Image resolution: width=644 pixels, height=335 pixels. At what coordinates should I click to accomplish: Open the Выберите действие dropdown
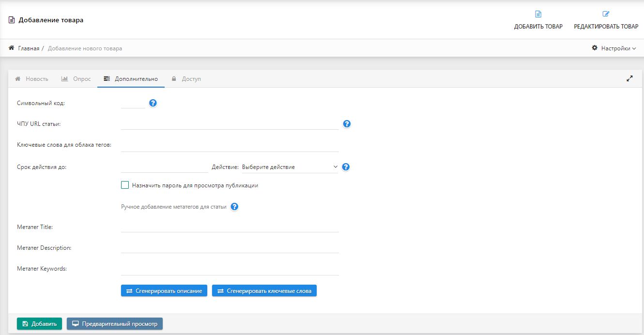tap(290, 167)
